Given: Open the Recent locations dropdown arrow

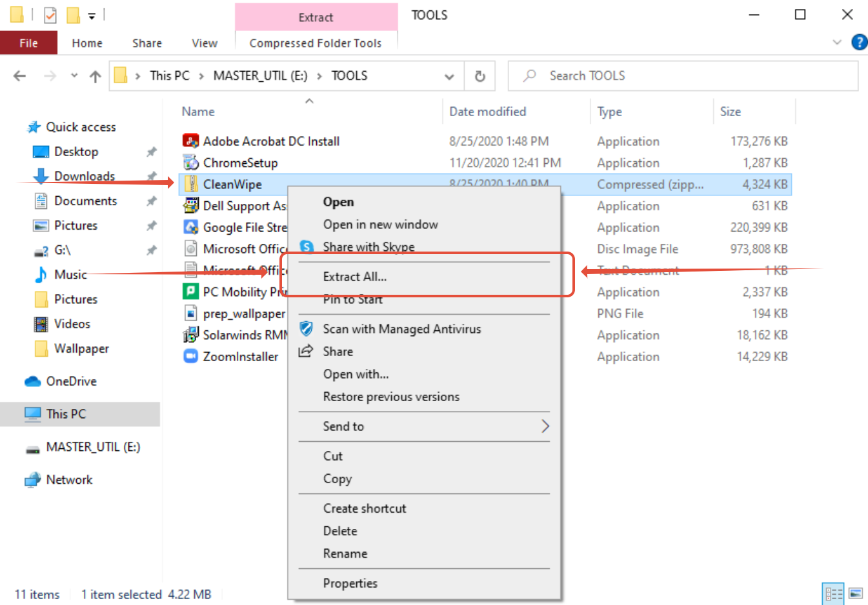Looking at the screenshot, I should click(74, 75).
